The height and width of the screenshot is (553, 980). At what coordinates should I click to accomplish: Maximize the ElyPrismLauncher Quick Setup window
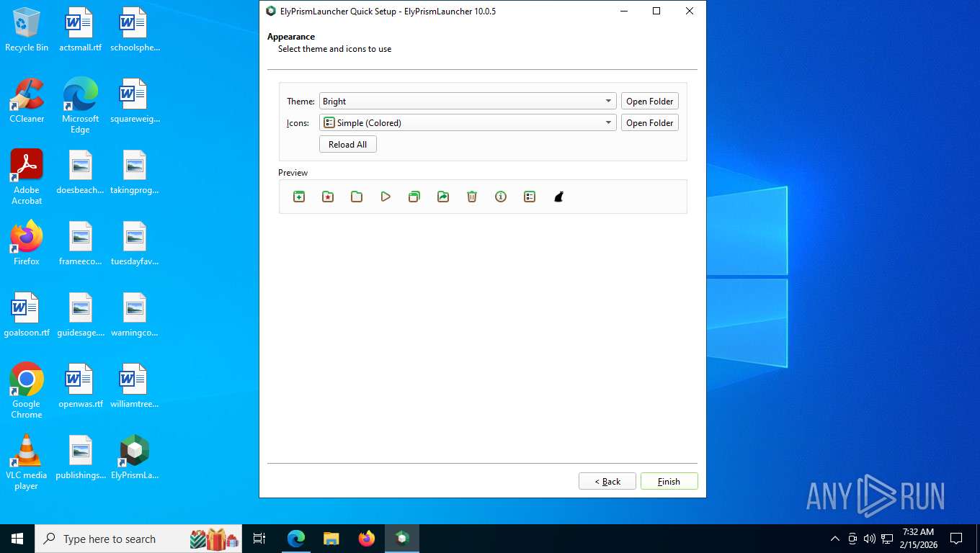tap(656, 11)
